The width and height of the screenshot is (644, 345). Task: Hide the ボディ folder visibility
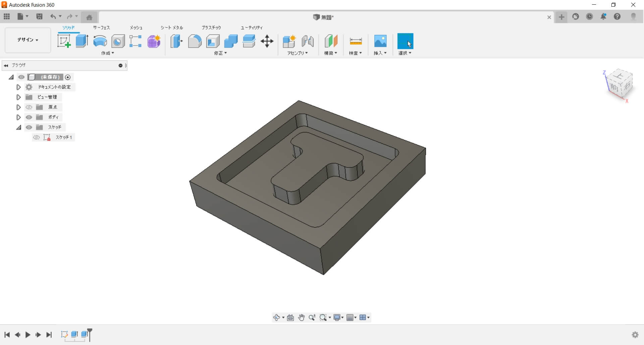coord(29,117)
